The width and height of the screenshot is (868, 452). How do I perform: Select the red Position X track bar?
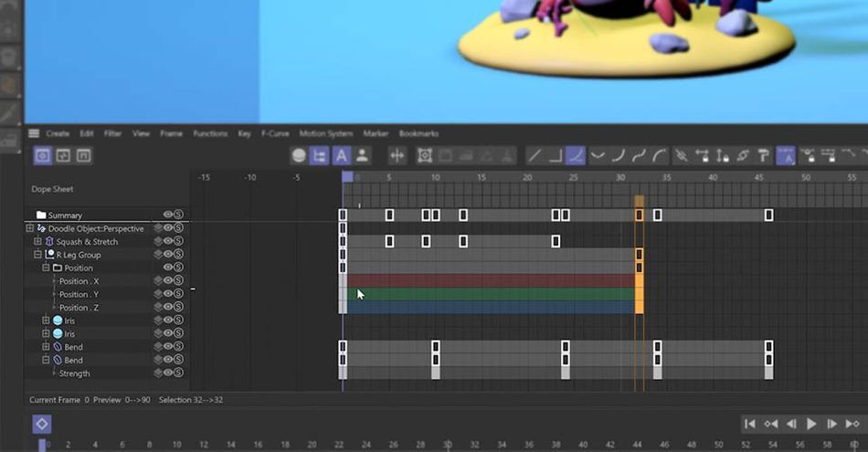coord(491,281)
